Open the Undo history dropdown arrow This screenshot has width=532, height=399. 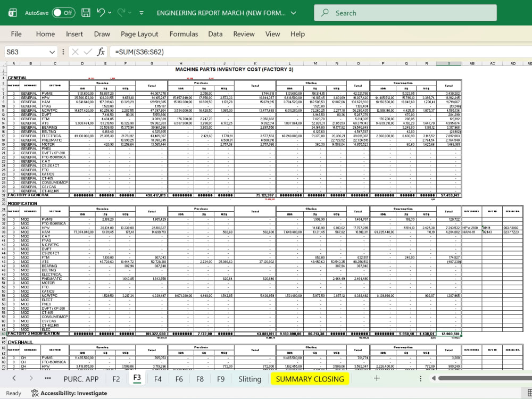point(110,13)
